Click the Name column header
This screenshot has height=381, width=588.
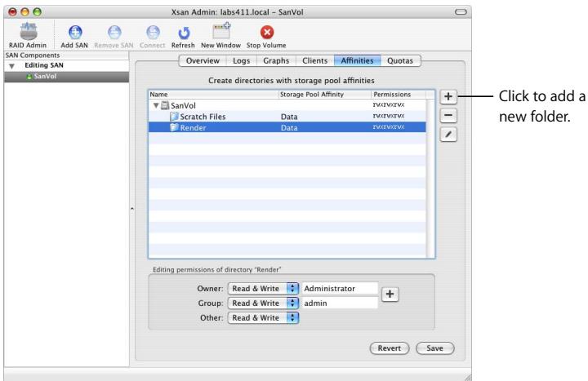[x=214, y=95]
